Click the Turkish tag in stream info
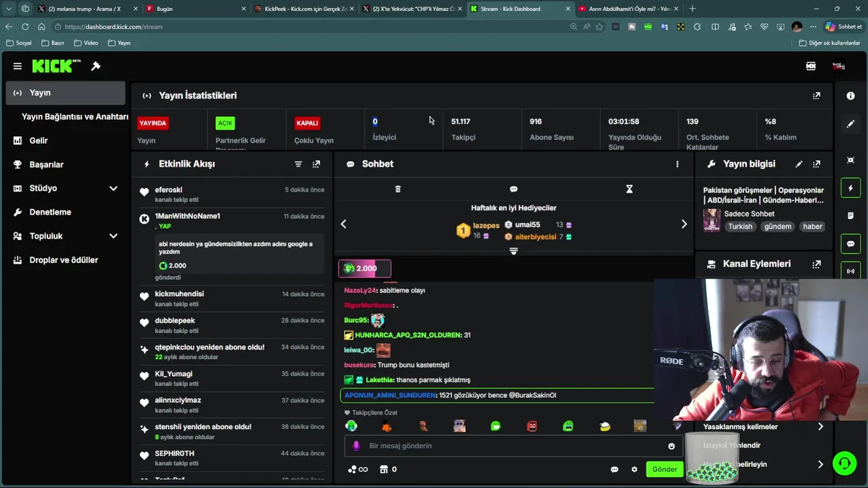The height and width of the screenshot is (488, 868). (741, 226)
